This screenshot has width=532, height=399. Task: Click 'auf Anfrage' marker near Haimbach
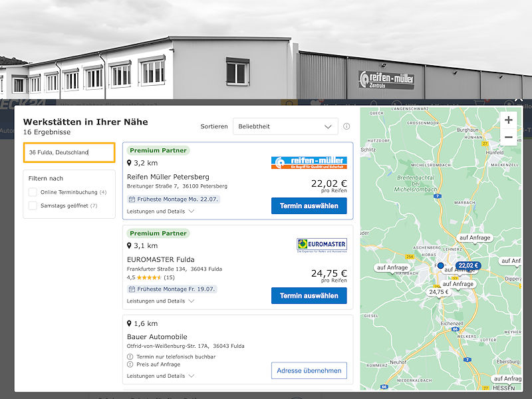pyautogui.click(x=392, y=267)
